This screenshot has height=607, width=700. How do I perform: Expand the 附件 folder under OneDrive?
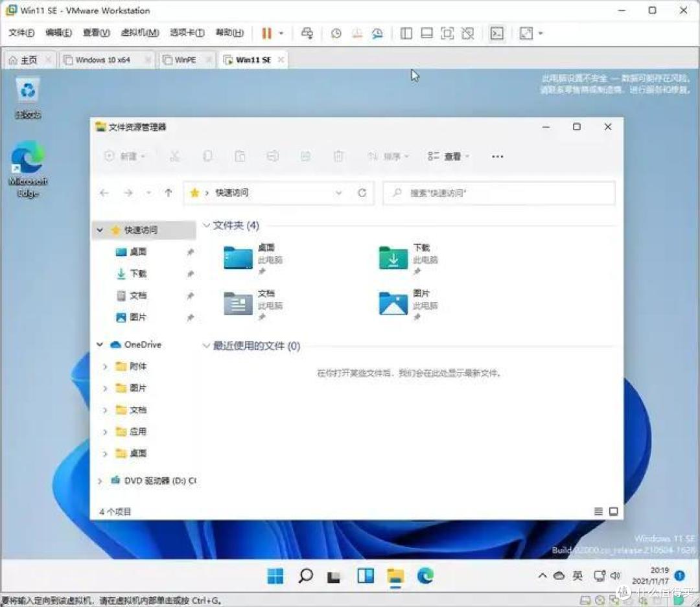[105, 367]
